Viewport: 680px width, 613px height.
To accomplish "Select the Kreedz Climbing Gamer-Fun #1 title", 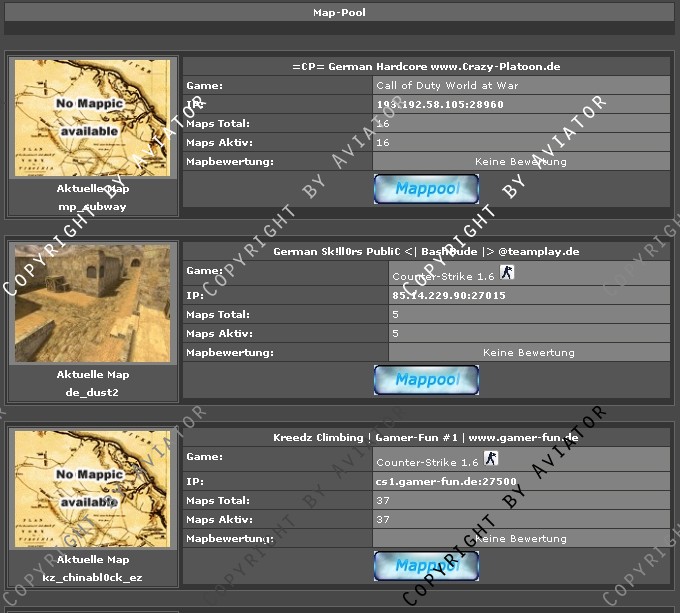I will [x=426, y=437].
